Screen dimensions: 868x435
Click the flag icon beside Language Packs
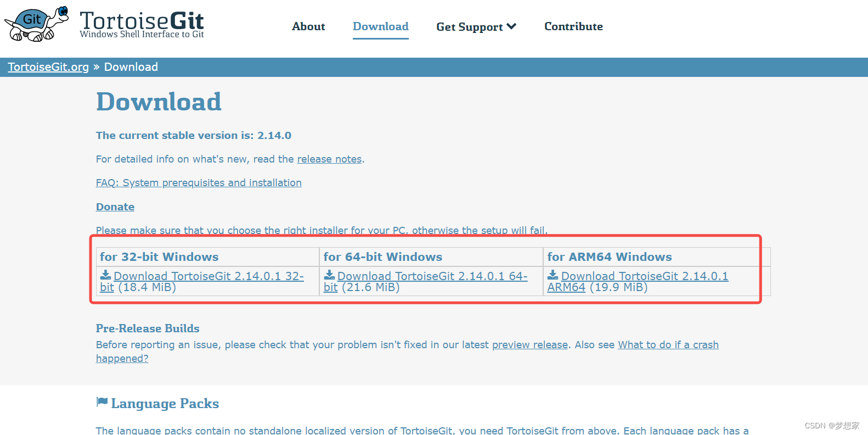102,402
